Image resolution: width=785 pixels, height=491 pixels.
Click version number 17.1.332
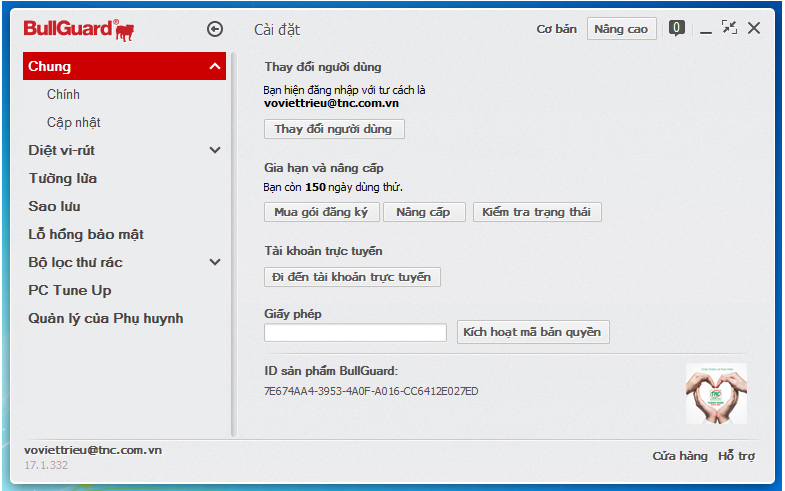(46, 465)
